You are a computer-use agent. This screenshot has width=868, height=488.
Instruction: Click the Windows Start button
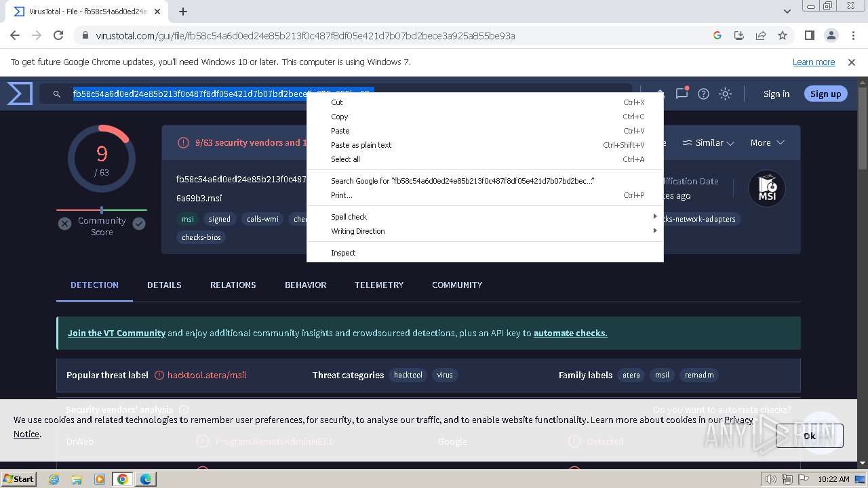click(x=19, y=479)
